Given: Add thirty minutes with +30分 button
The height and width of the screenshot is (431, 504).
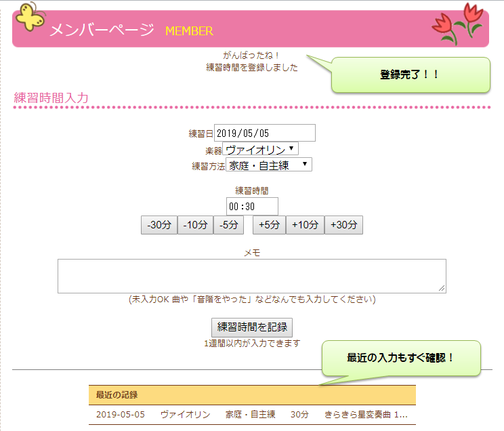Looking at the screenshot, I should (343, 225).
